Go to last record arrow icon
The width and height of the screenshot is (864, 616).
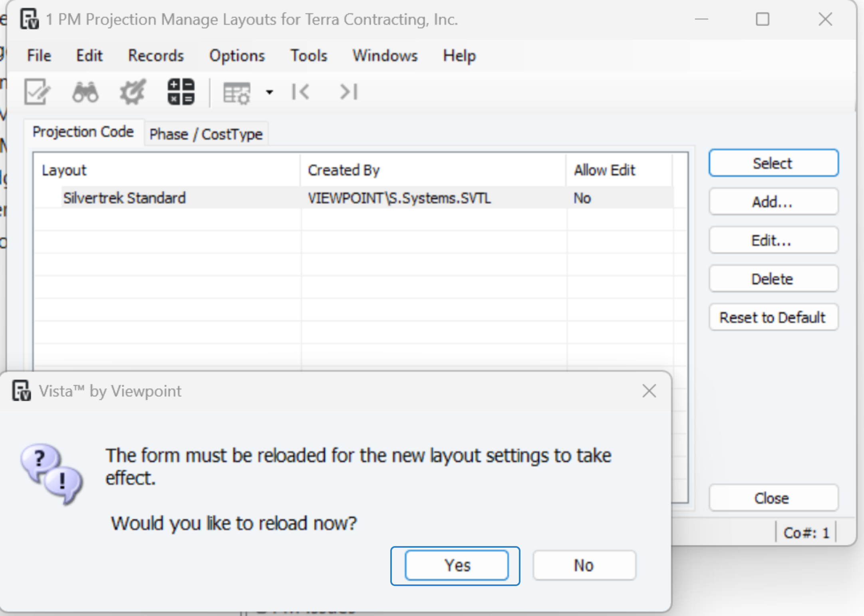349,92
